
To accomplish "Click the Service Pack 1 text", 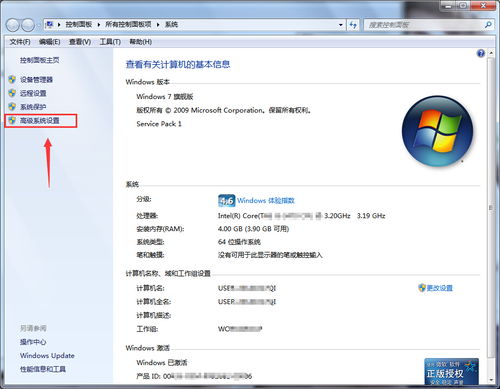I will pos(159,124).
